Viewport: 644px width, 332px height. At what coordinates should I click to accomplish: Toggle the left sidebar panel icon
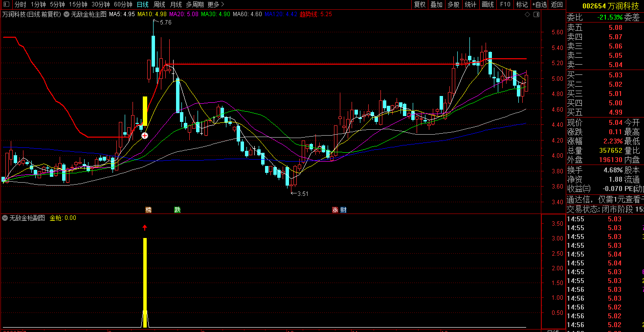[6, 4]
